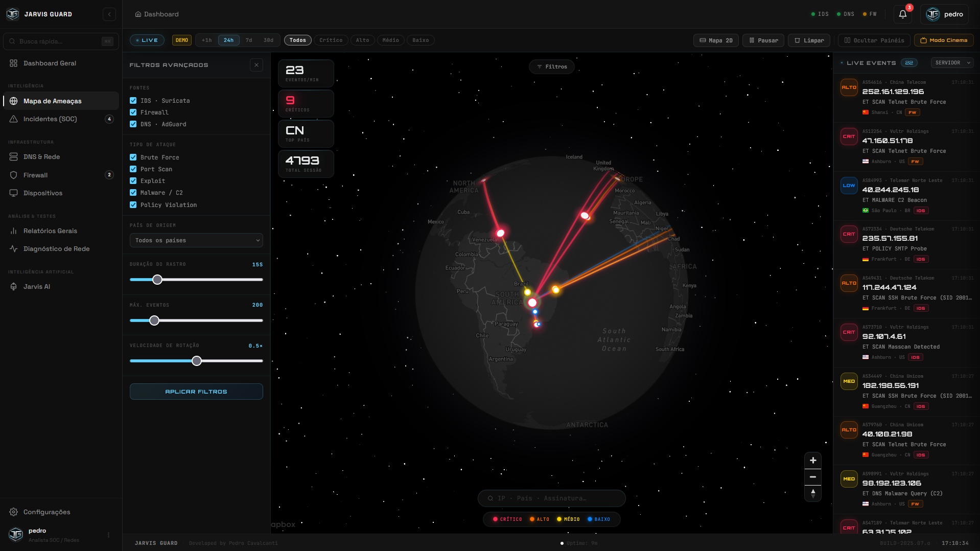Close the Filtros Avançados panel
Screen dimensions: 980x551
point(256,65)
